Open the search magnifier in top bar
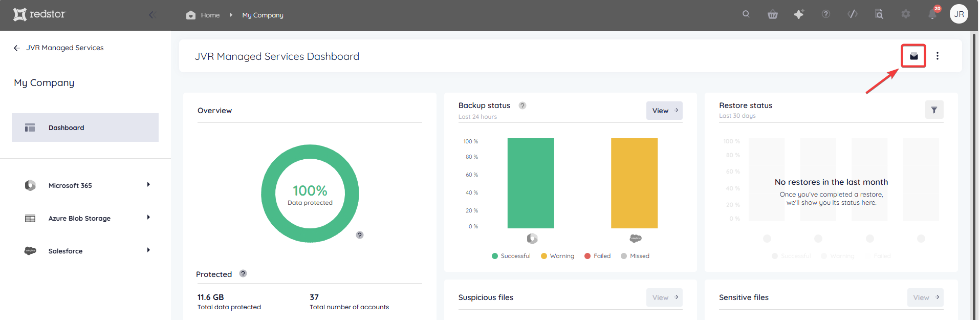 [x=746, y=14]
